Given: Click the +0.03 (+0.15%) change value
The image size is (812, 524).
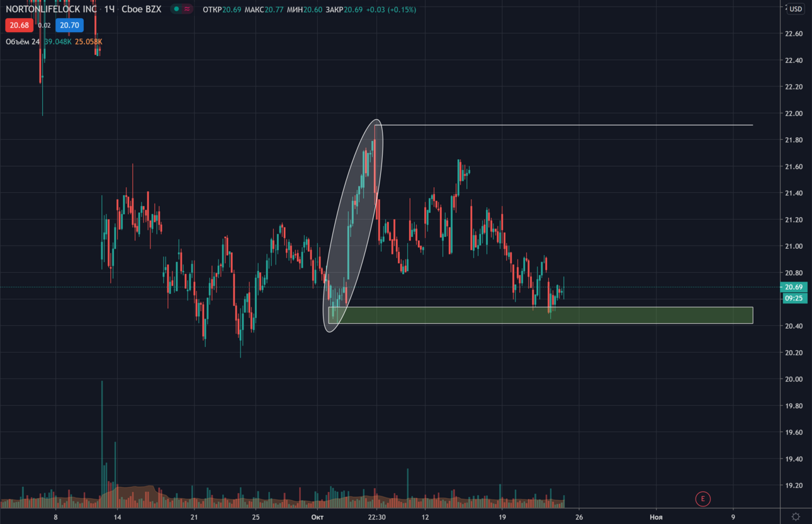Looking at the screenshot, I should (x=391, y=9).
